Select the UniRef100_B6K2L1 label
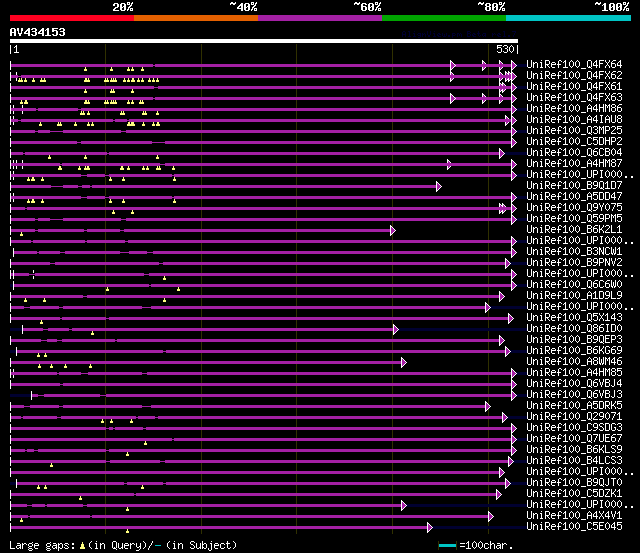640x553 pixels. (x=574, y=230)
